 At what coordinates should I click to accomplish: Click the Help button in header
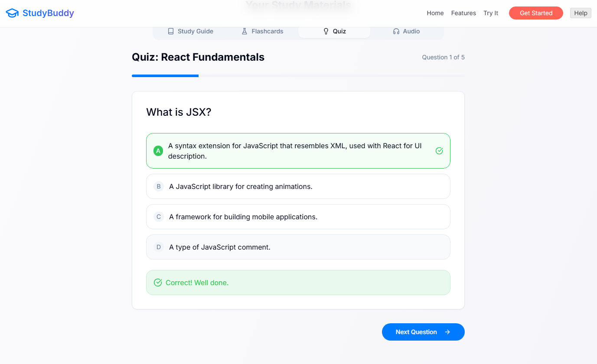(x=581, y=13)
